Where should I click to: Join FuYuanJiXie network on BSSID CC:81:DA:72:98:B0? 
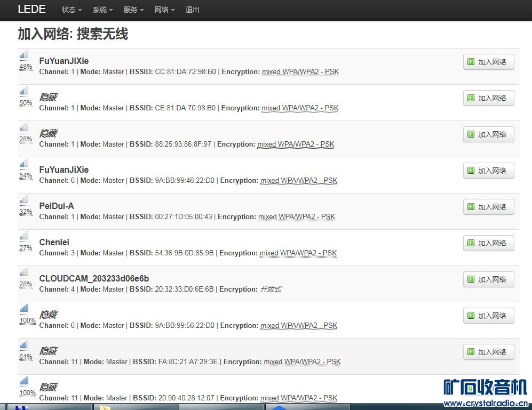tap(488, 62)
